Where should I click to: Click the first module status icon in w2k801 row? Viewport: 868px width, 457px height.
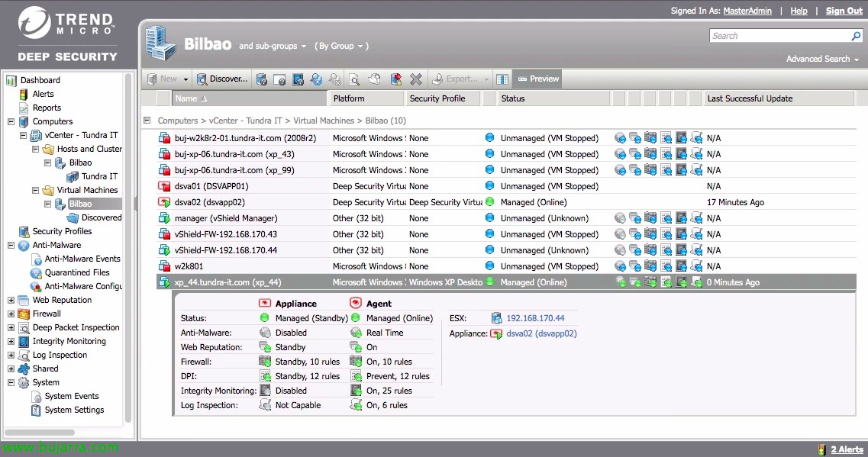620,267
